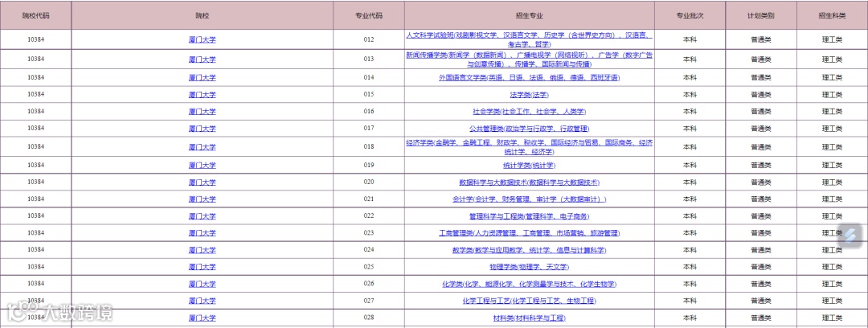The image size is (868, 328).
Task: Select 普通类 cell in row 014
Action: (x=760, y=77)
